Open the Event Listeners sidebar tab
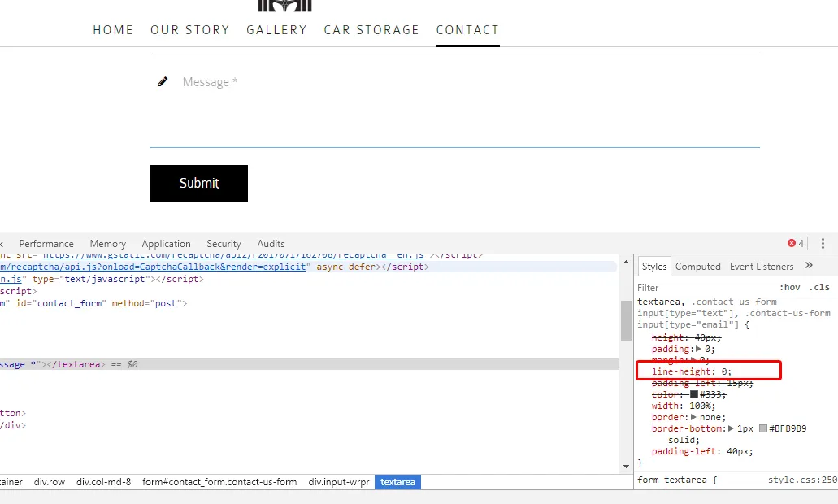Viewport: 838px width, 504px height. point(762,266)
